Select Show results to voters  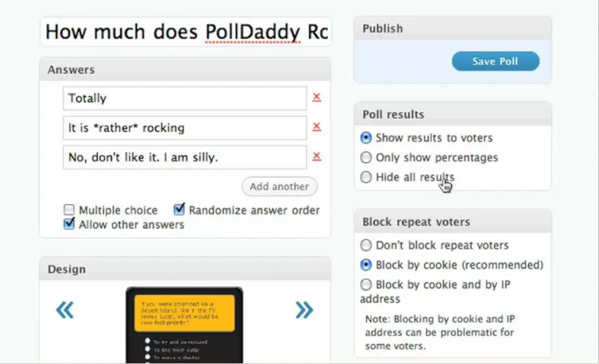(x=366, y=138)
